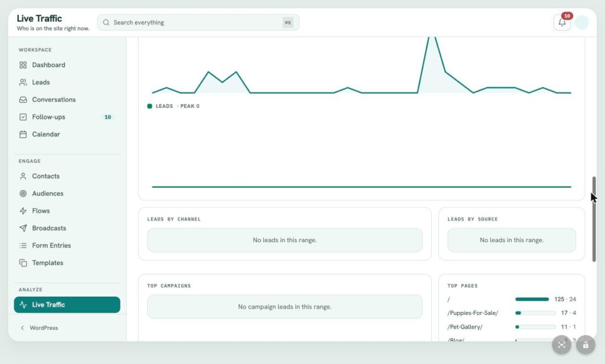The image size is (605, 364).
Task: Click the lock icon floating button
Action: (x=586, y=344)
